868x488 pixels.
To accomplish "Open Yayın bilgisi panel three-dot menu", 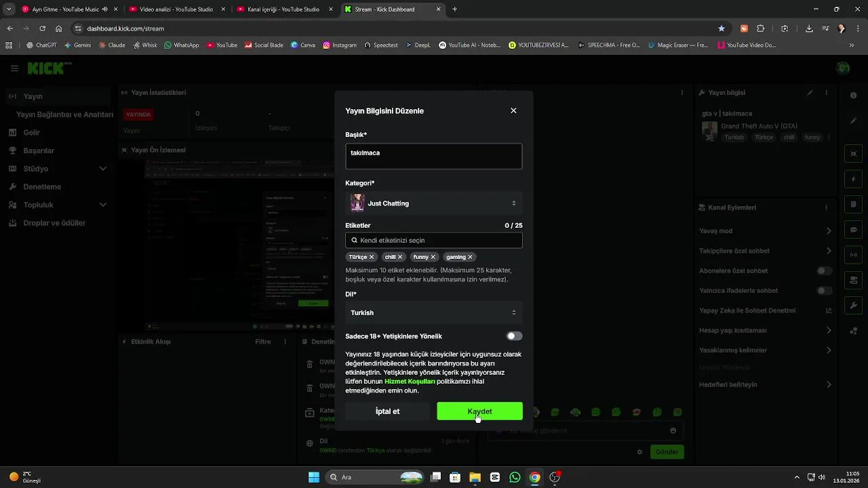I will tap(826, 93).
